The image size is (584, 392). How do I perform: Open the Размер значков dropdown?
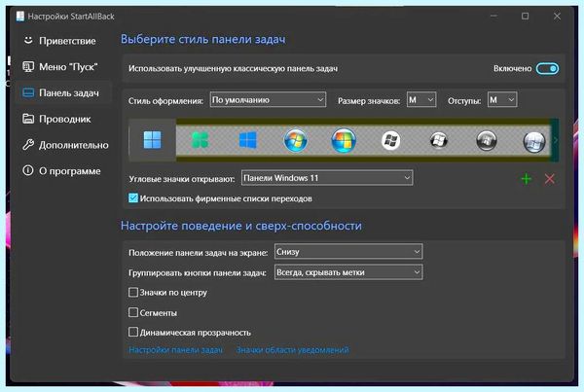pos(421,100)
